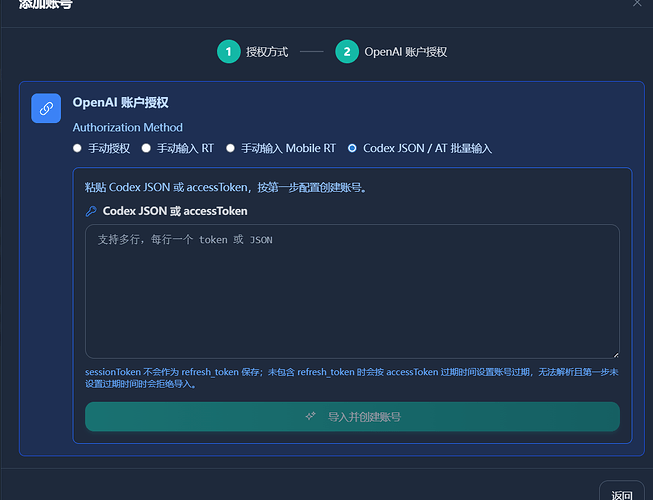653x500 pixels.
Task: Click the blue link icon beside OpenAI 账户授权
Action: coord(46,108)
